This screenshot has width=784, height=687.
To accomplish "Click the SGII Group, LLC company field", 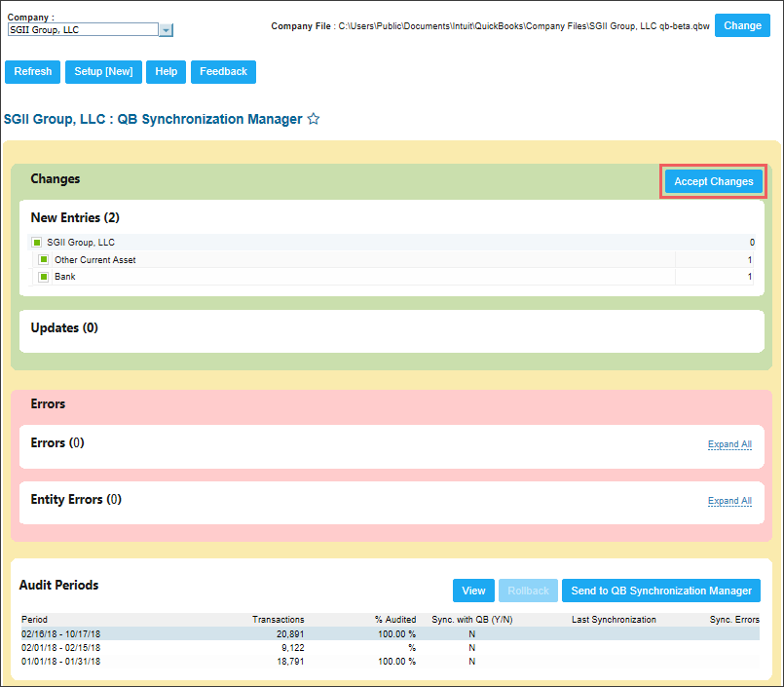I will [83, 29].
